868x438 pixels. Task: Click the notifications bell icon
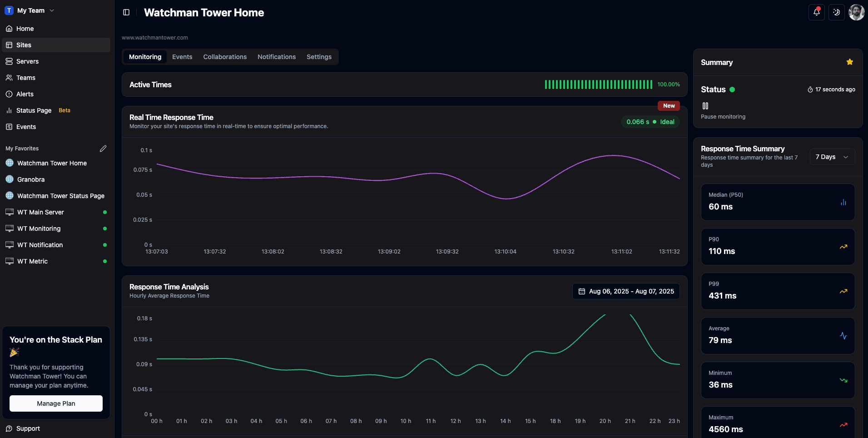(x=816, y=12)
